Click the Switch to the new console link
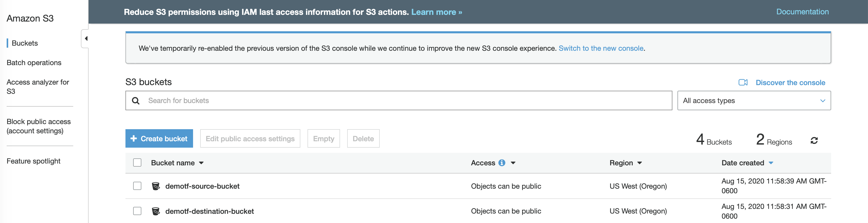Viewport: 868px width, 223px height. pos(601,48)
